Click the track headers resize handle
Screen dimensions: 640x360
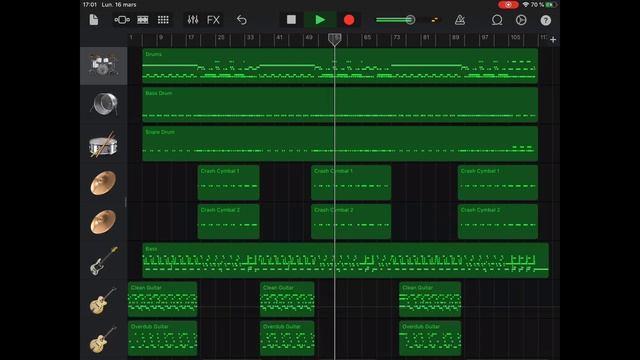tap(126, 202)
